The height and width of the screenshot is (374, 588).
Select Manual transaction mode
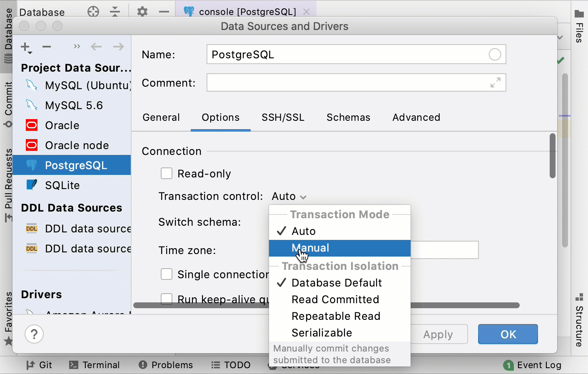pyautogui.click(x=310, y=248)
